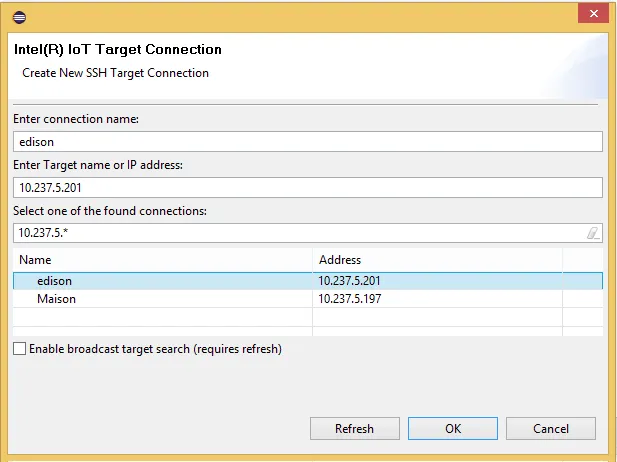Screen dimensions: 617x462
Task: Focus the Target name or IP address field
Action: [307, 187]
